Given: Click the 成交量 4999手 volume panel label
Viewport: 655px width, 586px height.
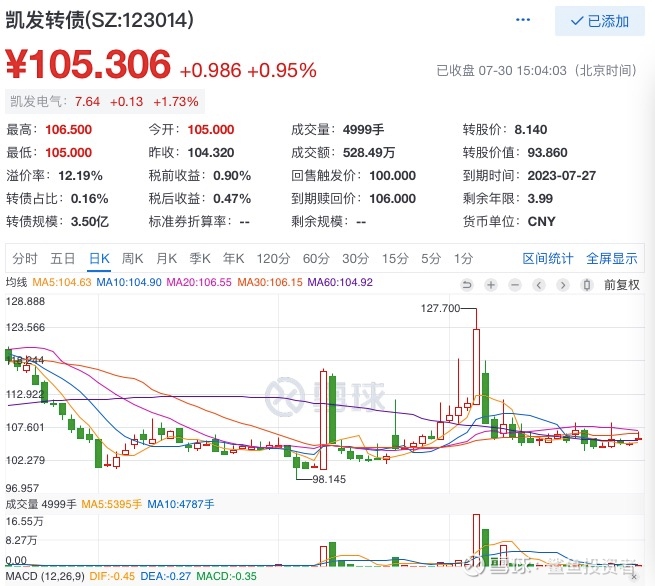Looking at the screenshot, I should pos(41,504).
